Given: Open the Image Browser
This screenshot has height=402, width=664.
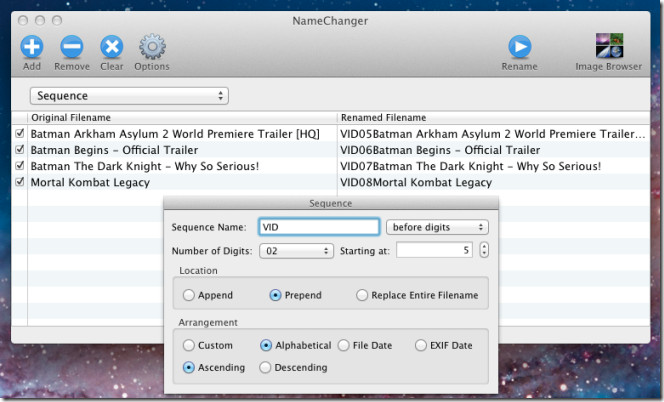Looking at the screenshot, I should [609, 45].
